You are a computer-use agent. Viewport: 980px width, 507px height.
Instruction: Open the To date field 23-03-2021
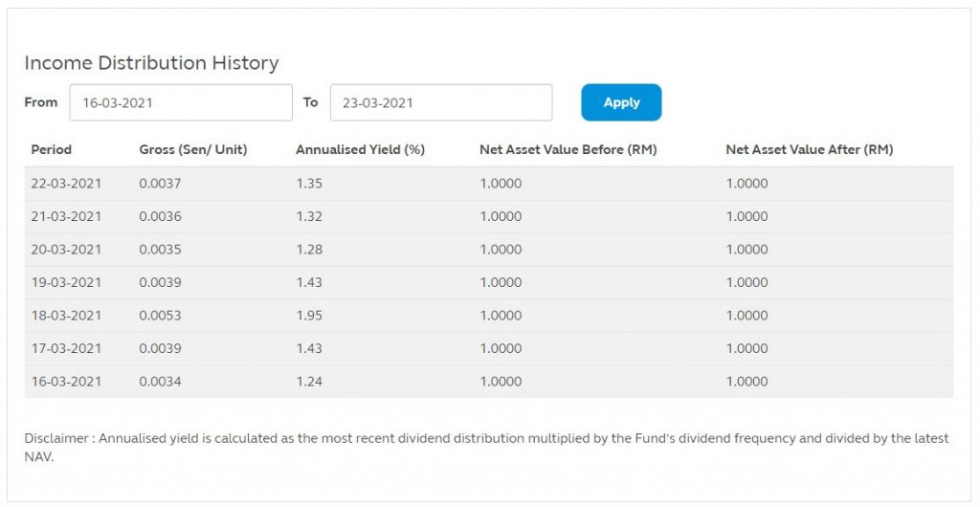click(441, 102)
